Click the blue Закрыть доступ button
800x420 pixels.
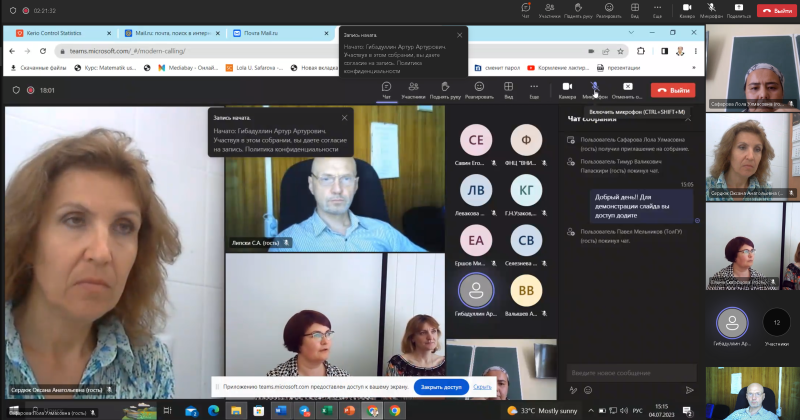coord(441,387)
